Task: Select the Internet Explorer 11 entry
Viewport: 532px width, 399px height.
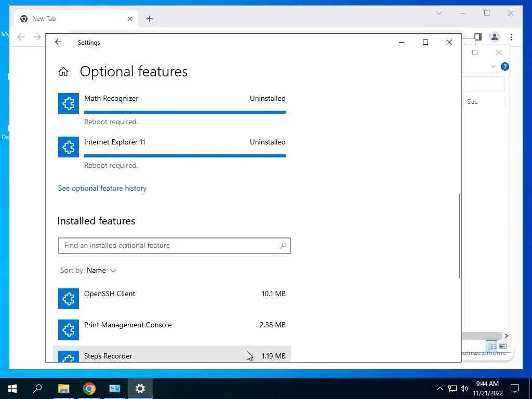Action: click(x=172, y=153)
